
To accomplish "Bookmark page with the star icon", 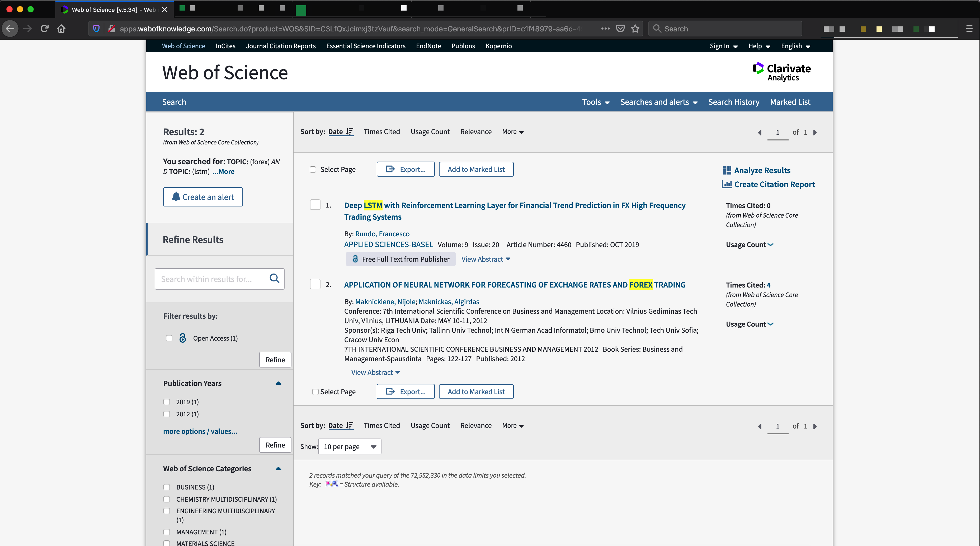I will point(635,29).
